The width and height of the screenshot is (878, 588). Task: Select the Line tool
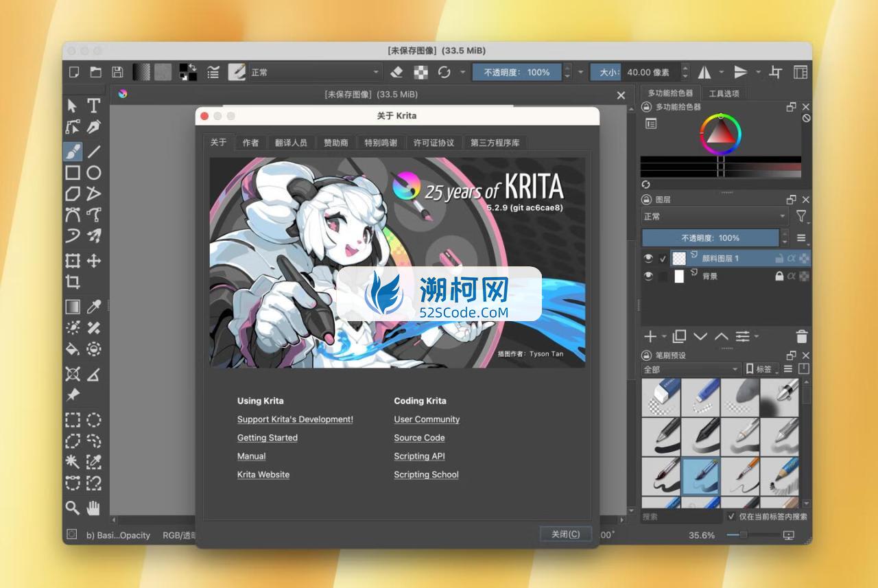click(x=94, y=151)
